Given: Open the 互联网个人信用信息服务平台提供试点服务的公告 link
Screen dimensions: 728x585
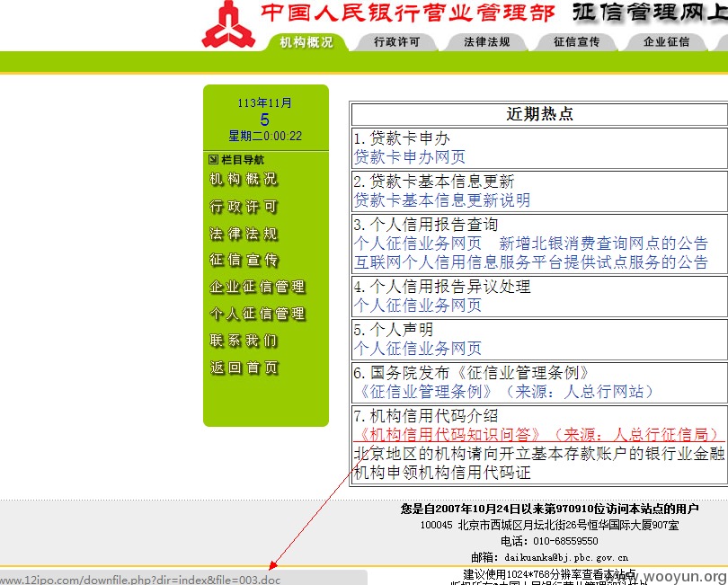Looking at the screenshot, I should [530, 262].
